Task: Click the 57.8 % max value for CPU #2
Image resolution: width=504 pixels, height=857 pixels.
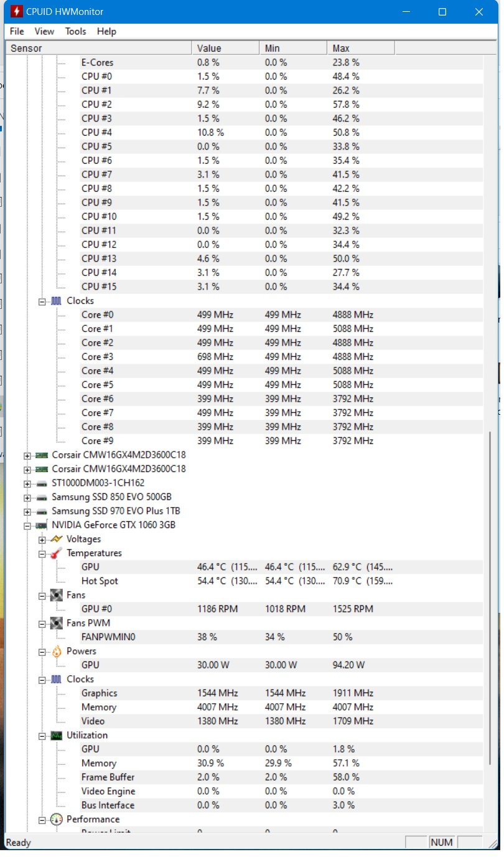Action: pos(346,105)
